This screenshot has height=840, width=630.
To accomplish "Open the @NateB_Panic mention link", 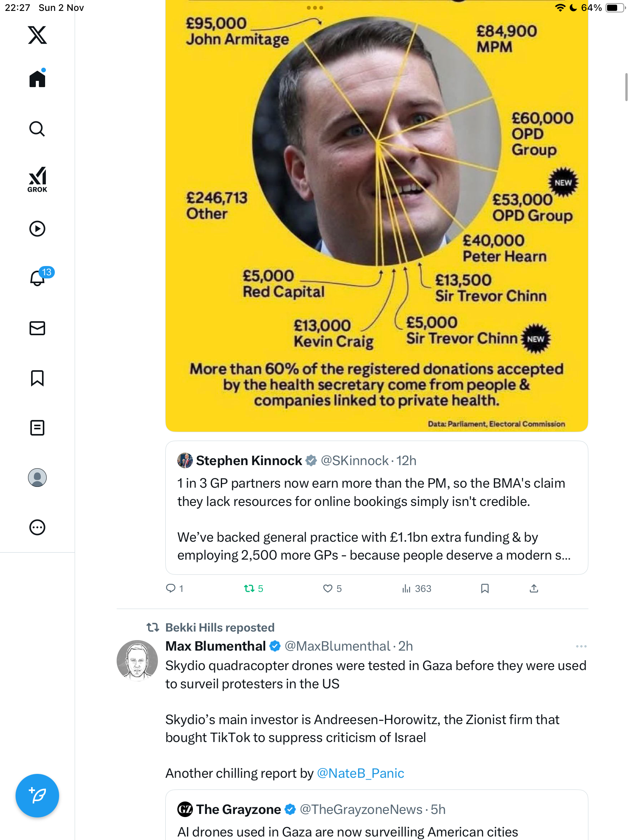I will 360,773.
